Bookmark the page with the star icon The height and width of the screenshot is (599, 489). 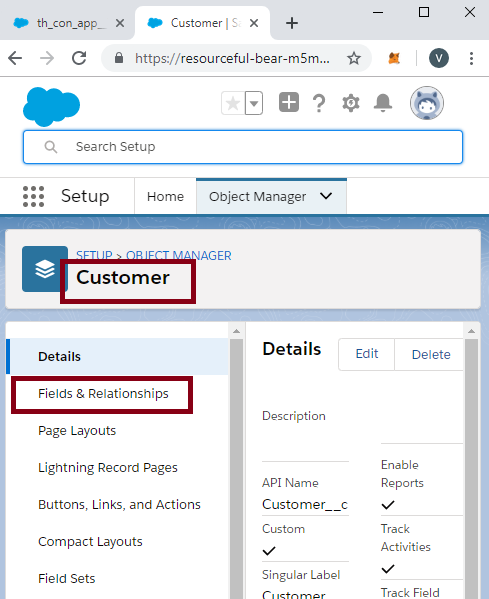[x=354, y=58]
